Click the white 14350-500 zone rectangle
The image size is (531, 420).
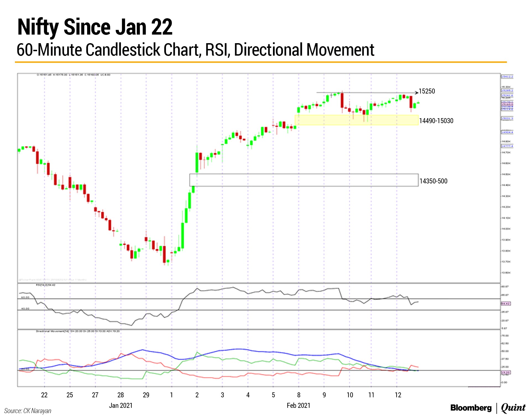tap(304, 180)
